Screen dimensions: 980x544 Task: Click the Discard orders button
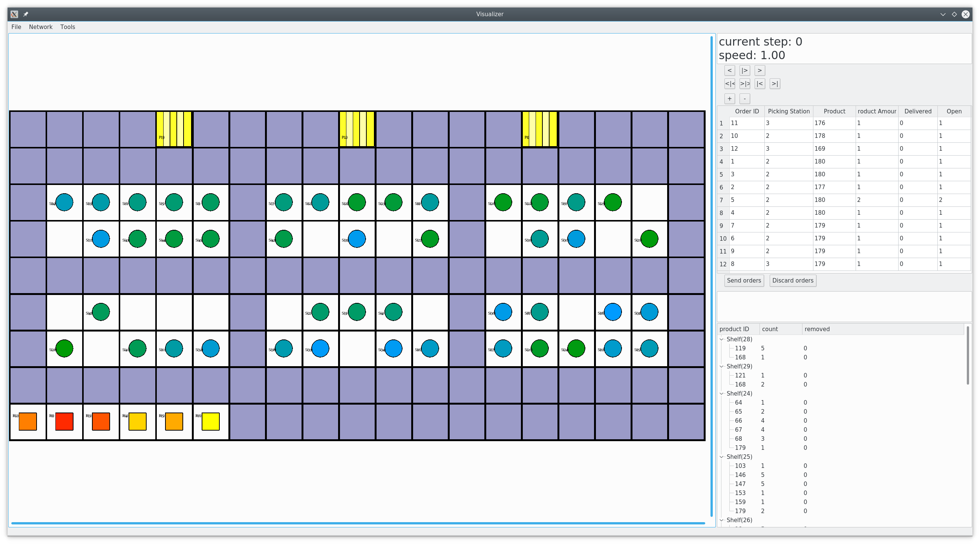coord(792,281)
